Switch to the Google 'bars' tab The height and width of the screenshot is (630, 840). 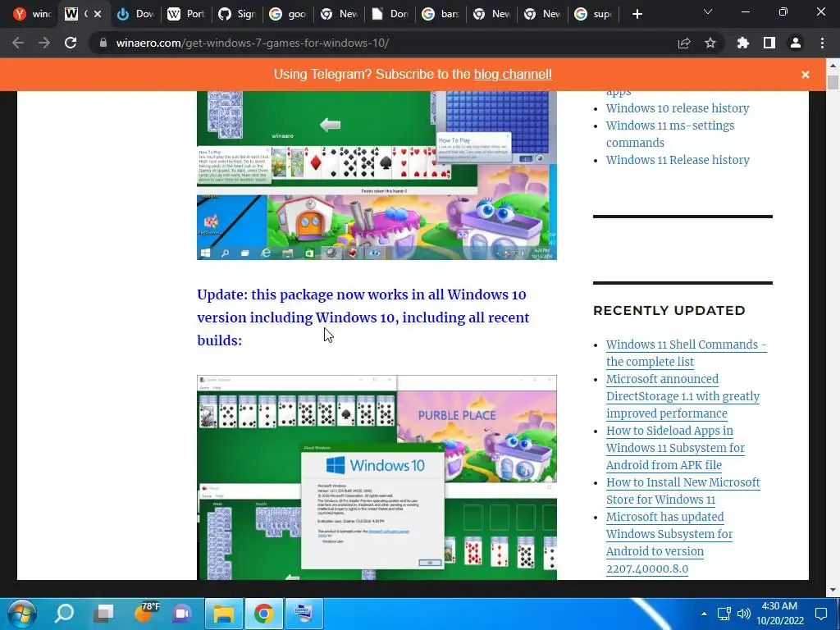point(441,14)
